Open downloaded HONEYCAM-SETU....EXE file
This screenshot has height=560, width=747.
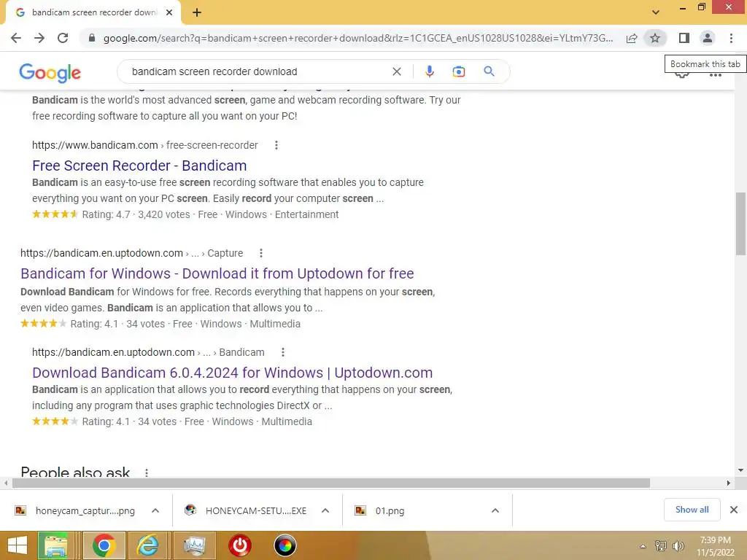(247, 510)
